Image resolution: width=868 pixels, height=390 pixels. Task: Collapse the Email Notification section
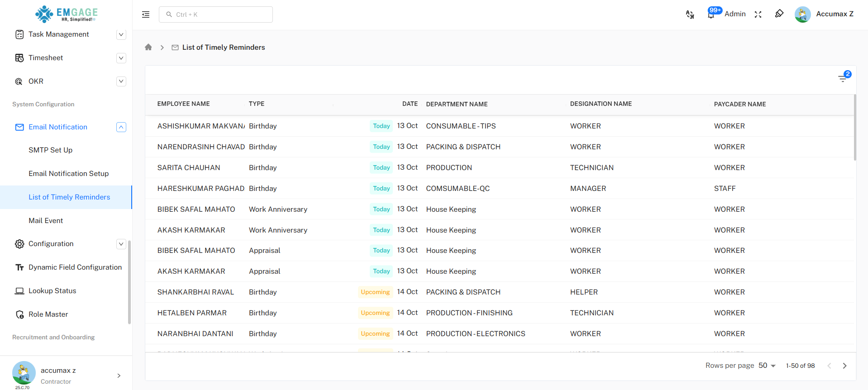[121, 127]
